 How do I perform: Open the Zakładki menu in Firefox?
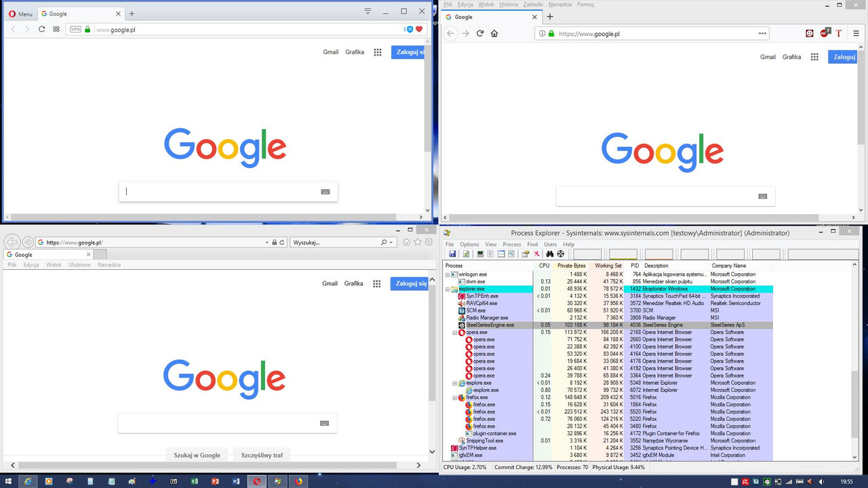[533, 4]
